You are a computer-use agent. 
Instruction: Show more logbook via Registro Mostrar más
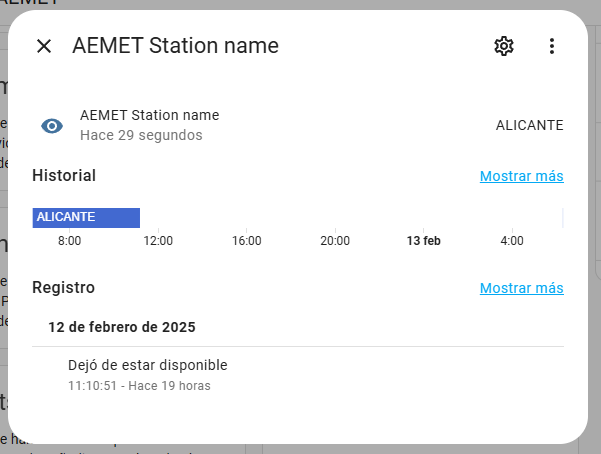(522, 288)
